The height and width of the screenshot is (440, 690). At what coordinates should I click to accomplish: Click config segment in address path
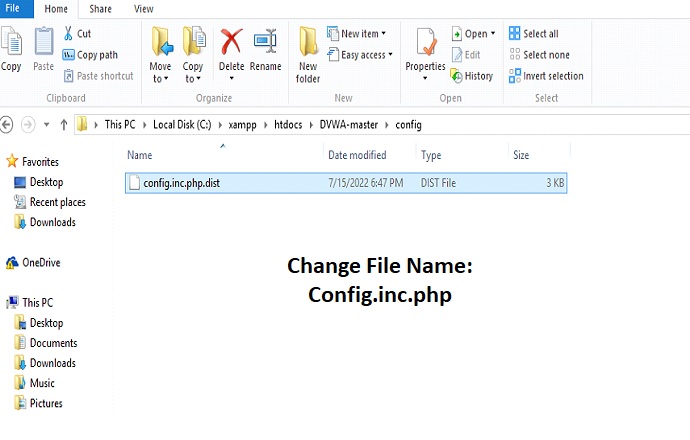click(x=408, y=125)
